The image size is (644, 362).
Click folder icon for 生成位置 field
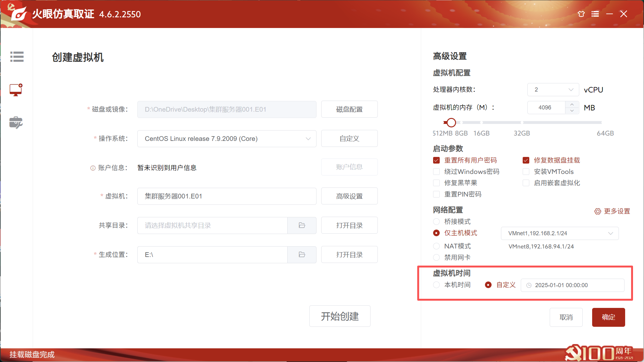(302, 254)
